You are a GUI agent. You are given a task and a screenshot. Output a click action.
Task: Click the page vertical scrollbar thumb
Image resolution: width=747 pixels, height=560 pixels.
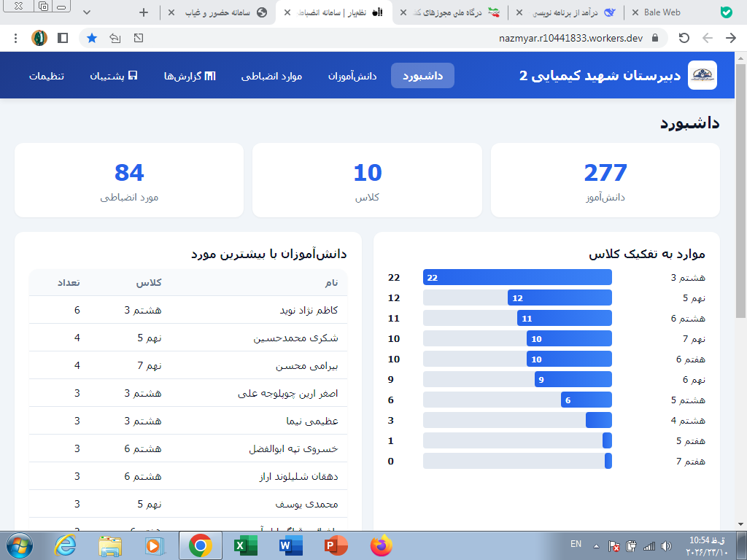(740, 190)
